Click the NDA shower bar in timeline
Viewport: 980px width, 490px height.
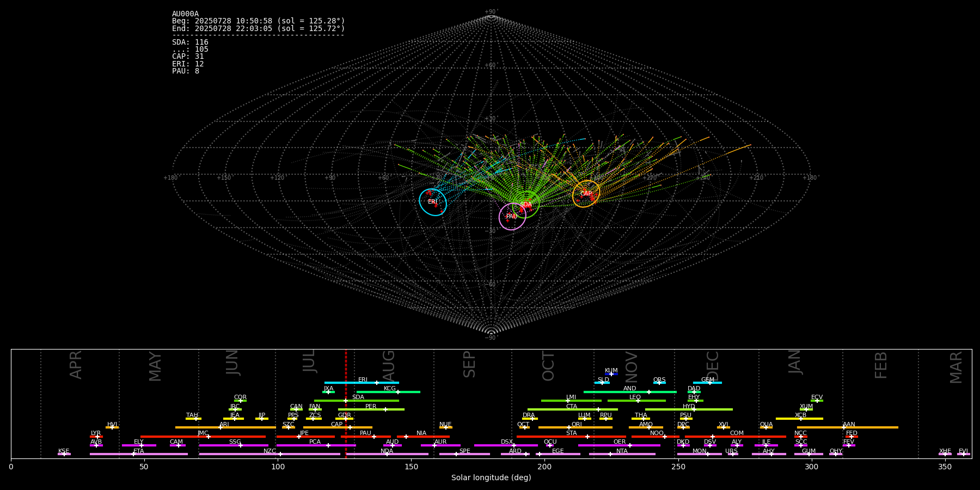(387, 454)
